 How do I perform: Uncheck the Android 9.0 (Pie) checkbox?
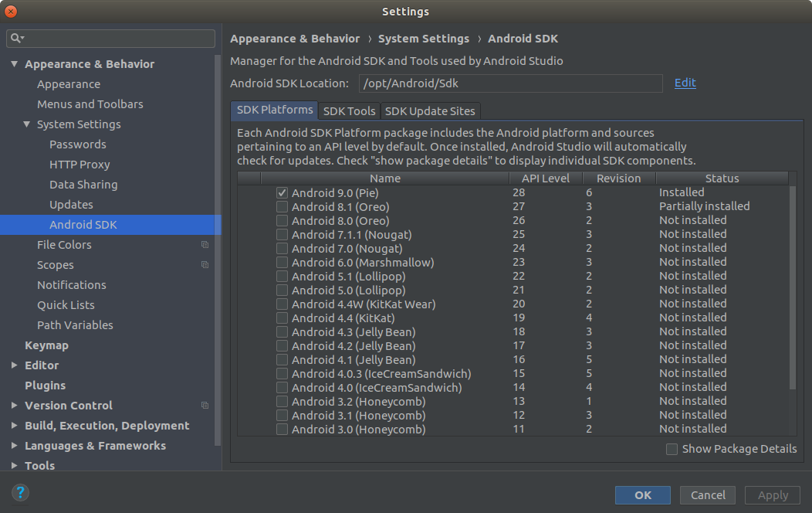pos(282,193)
